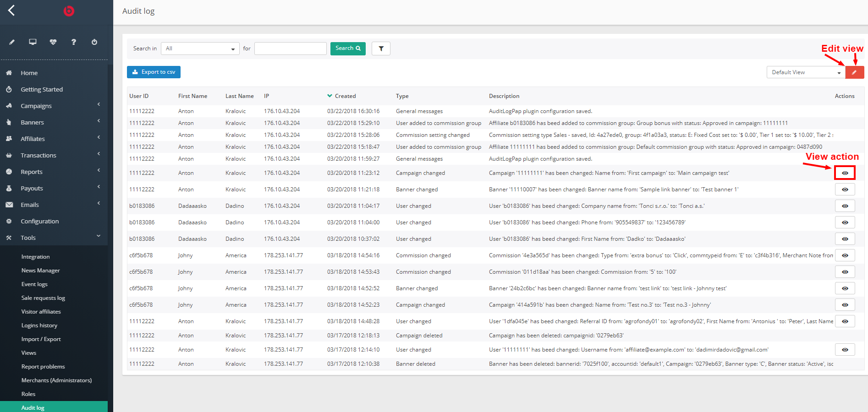Open Event logs menu item
Viewport: 868px width, 412px height.
pyautogui.click(x=34, y=284)
